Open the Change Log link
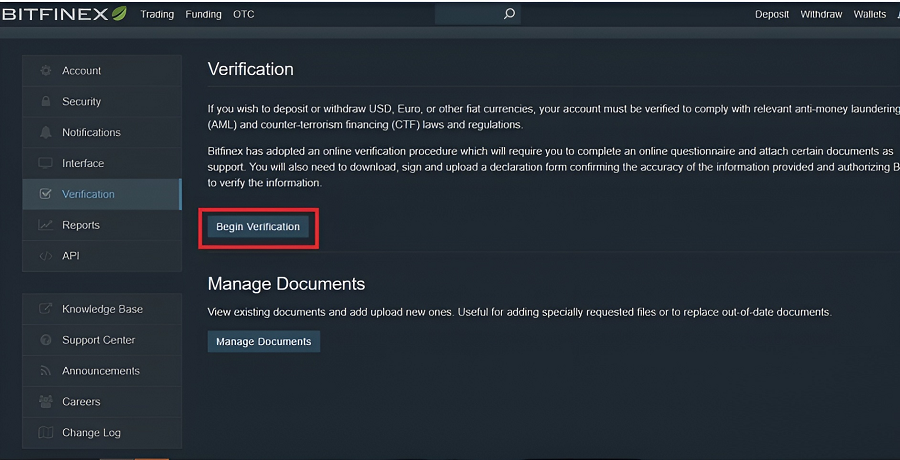The height and width of the screenshot is (460, 900). tap(102, 432)
